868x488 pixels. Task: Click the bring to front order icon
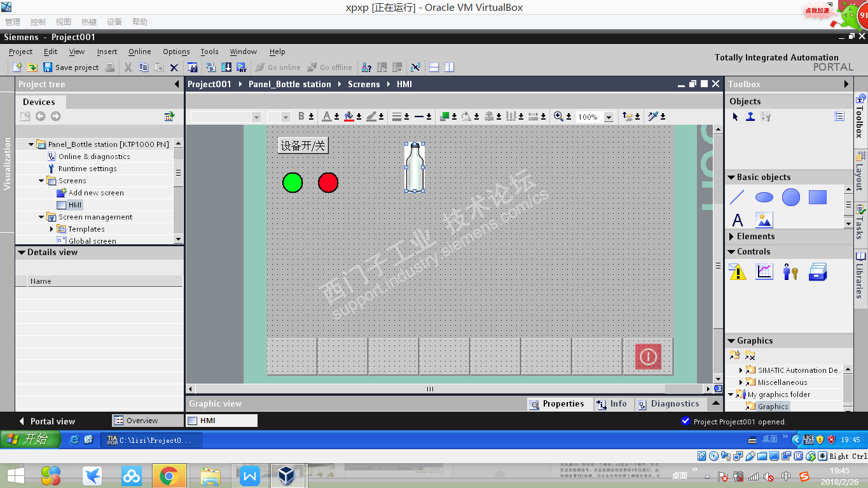445,116
